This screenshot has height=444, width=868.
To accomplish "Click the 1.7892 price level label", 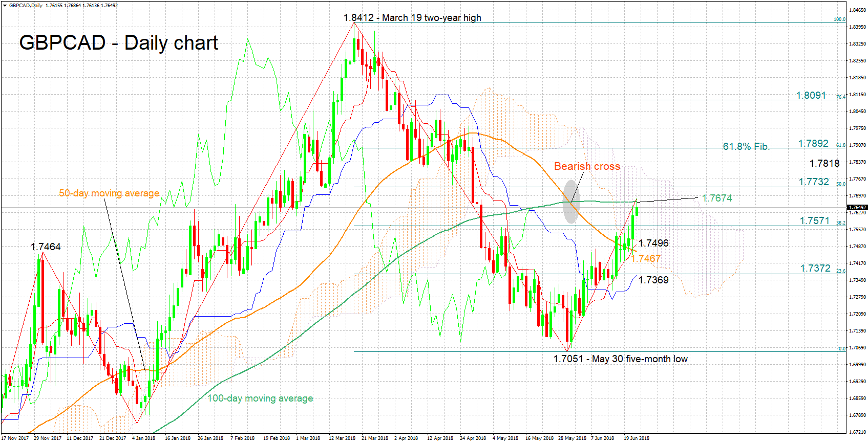I will 813,144.
